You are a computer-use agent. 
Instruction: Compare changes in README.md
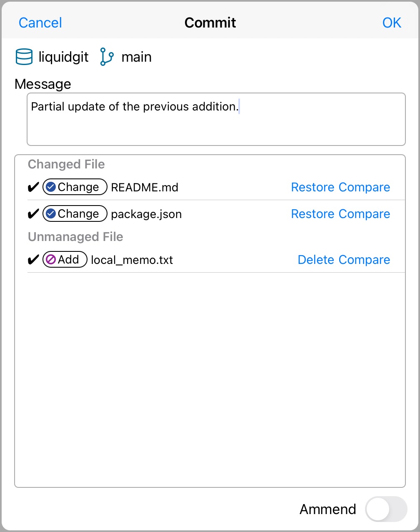364,188
